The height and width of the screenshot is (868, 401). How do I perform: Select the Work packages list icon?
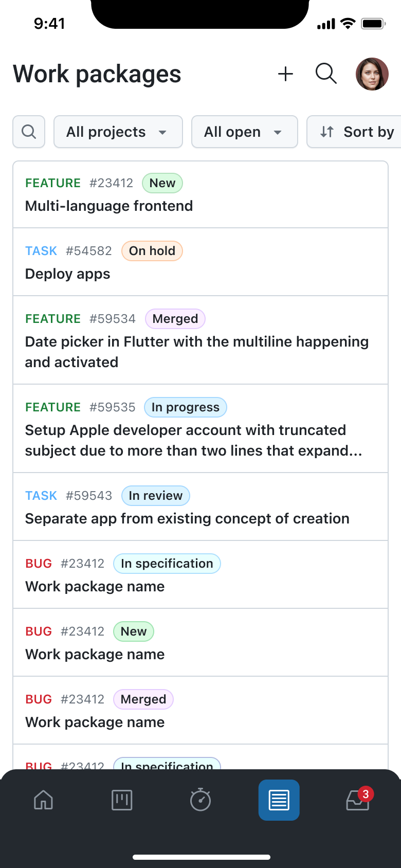(x=279, y=800)
